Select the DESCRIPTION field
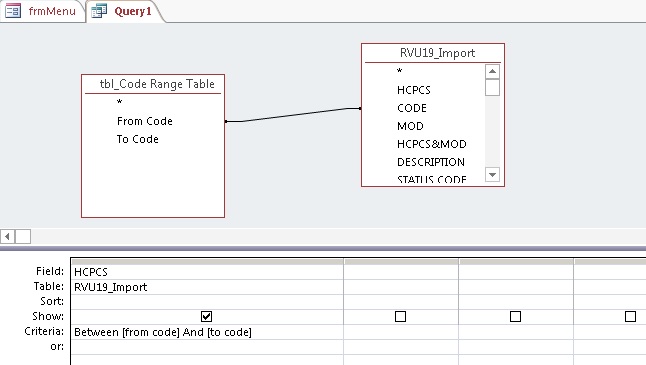The width and height of the screenshot is (646, 365). (431, 162)
